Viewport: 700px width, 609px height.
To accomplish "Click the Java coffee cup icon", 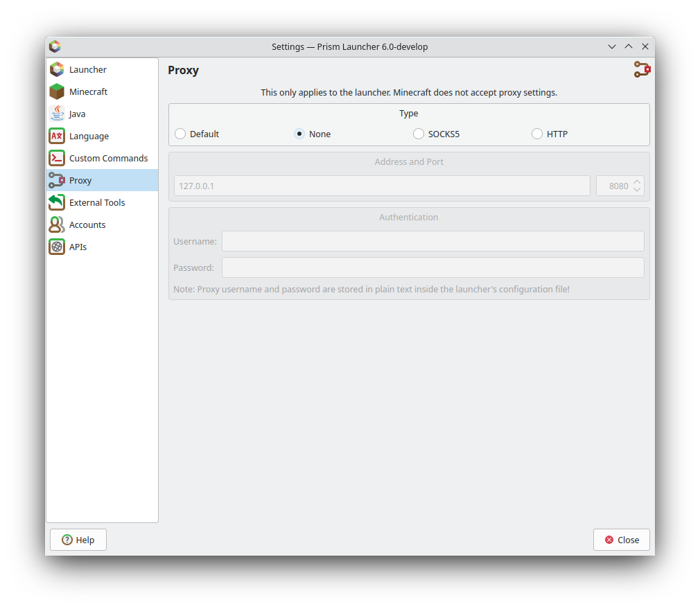I will pyautogui.click(x=57, y=114).
